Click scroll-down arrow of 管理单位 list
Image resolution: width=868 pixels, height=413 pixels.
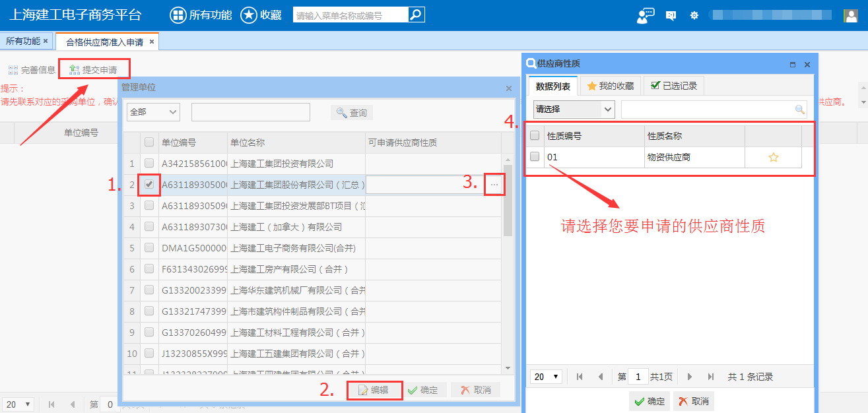click(508, 367)
